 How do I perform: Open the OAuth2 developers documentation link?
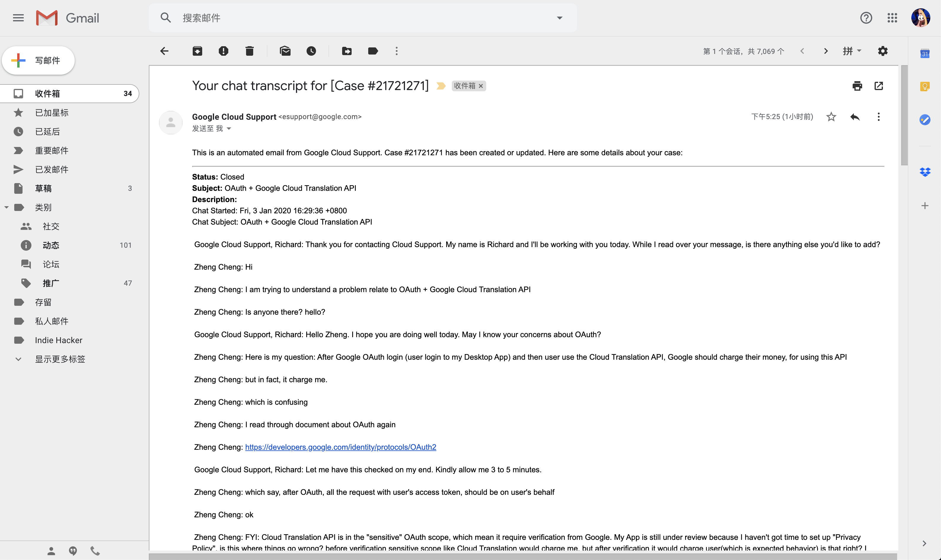(x=340, y=447)
